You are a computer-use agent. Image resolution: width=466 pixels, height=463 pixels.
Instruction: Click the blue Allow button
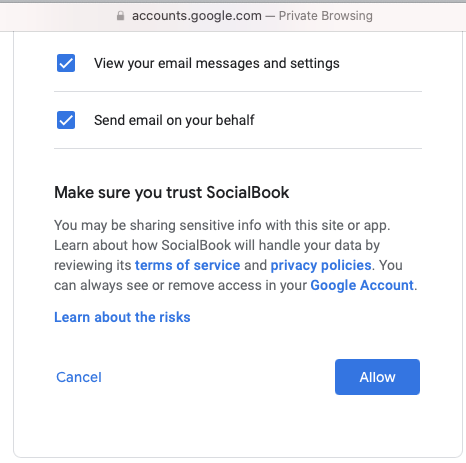[x=377, y=377]
